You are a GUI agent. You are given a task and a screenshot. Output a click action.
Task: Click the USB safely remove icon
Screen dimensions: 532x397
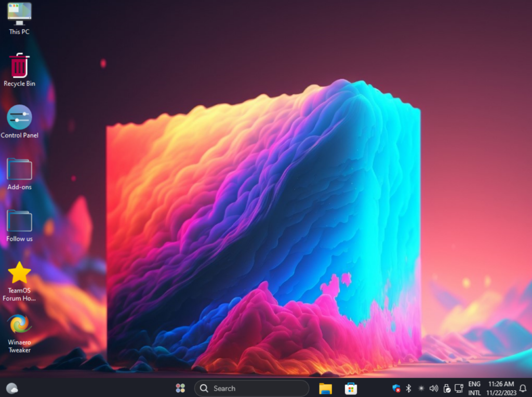(x=446, y=388)
